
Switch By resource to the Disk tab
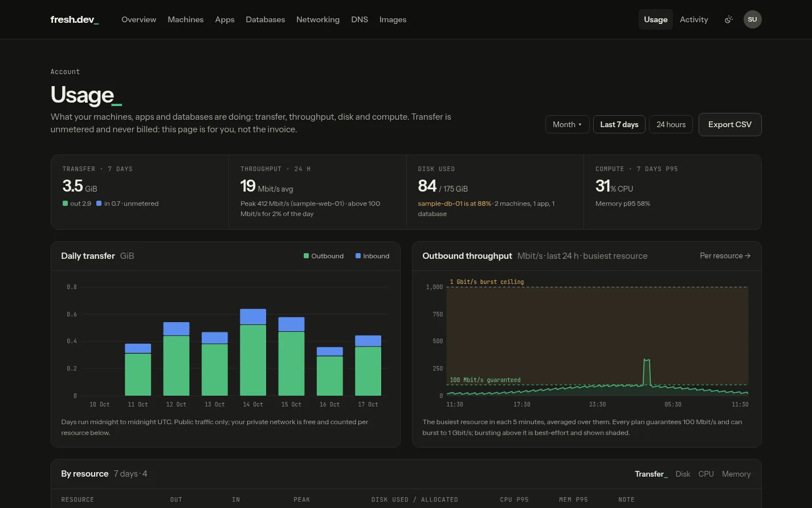683,474
